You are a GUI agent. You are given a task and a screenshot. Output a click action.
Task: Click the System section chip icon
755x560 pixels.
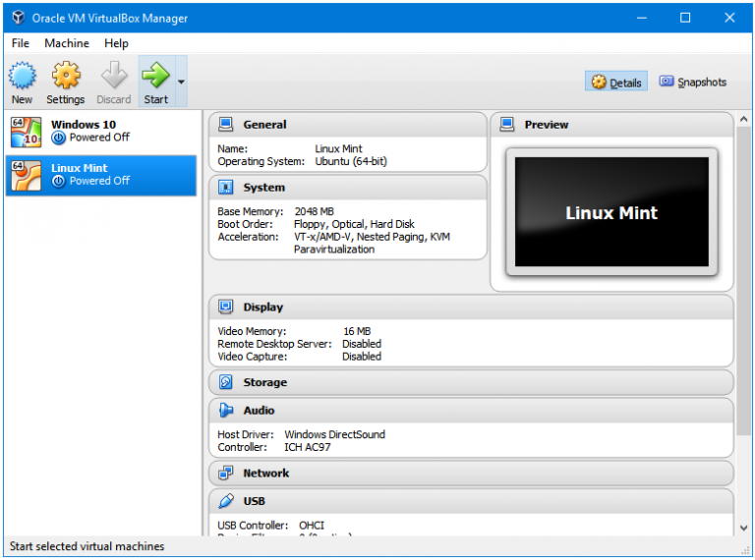(225, 187)
